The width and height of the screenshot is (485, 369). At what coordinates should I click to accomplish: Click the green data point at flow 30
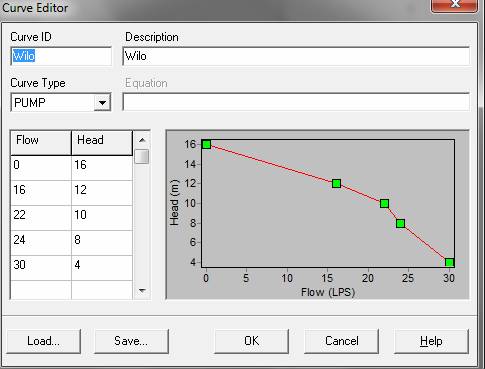pyautogui.click(x=449, y=263)
